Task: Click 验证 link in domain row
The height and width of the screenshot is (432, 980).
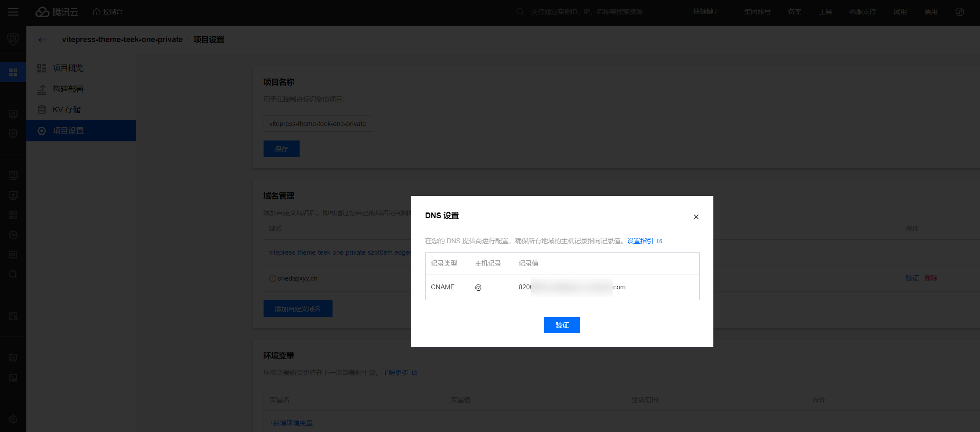Action: click(x=912, y=278)
